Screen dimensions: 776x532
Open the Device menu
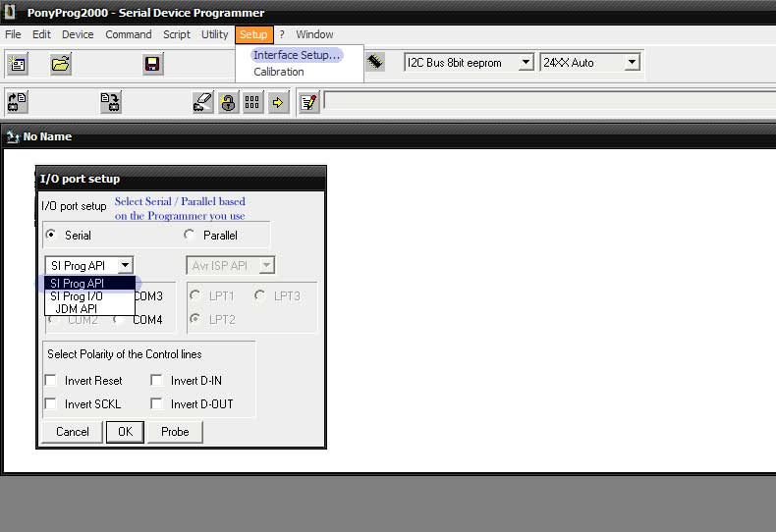pyautogui.click(x=78, y=34)
